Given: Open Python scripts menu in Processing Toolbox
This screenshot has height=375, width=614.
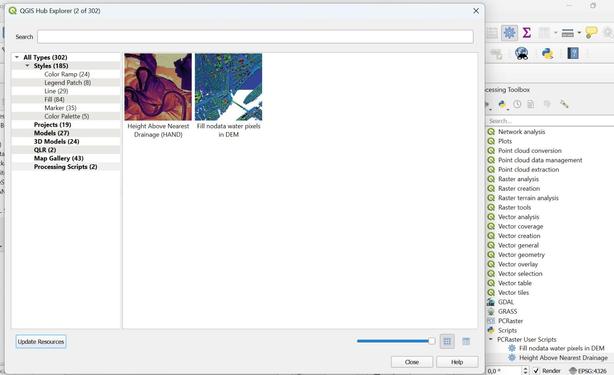Looking at the screenshot, I should [502, 105].
